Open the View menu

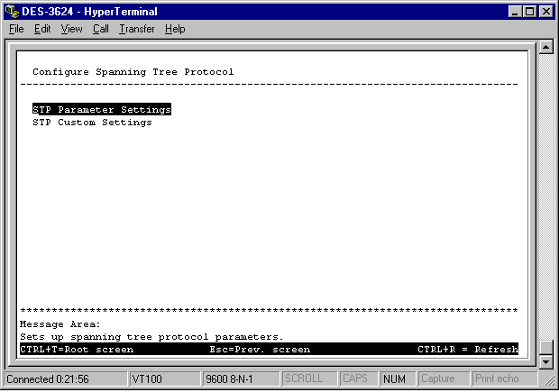click(x=71, y=29)
